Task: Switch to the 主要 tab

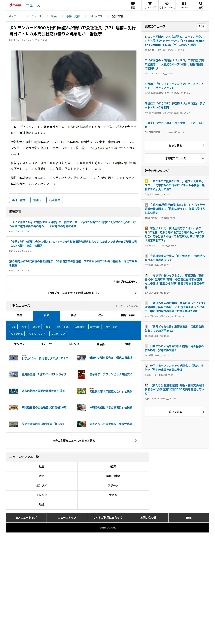Action: (x=19, y=315)
